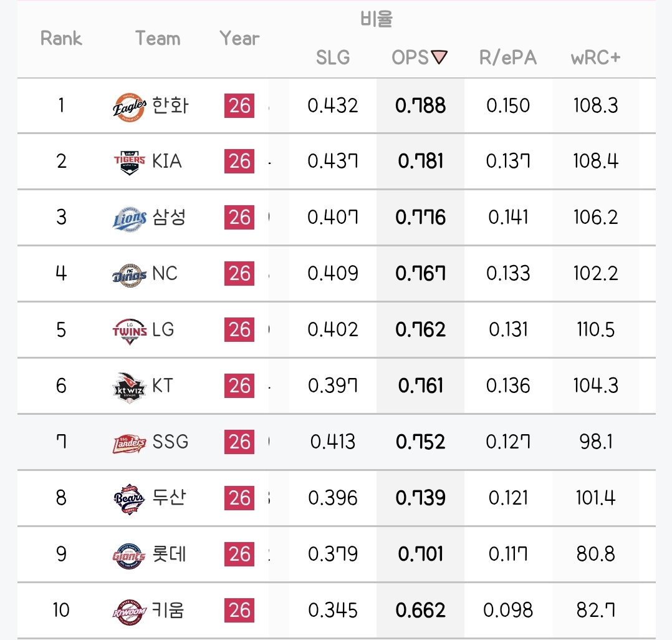Sort by the R/ePA column header
Viewport: 672px width, 640px height.
pos(508,57)
